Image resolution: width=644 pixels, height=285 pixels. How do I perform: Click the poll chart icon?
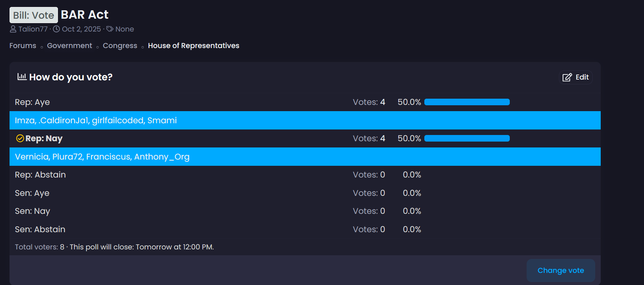click(22, 77)
